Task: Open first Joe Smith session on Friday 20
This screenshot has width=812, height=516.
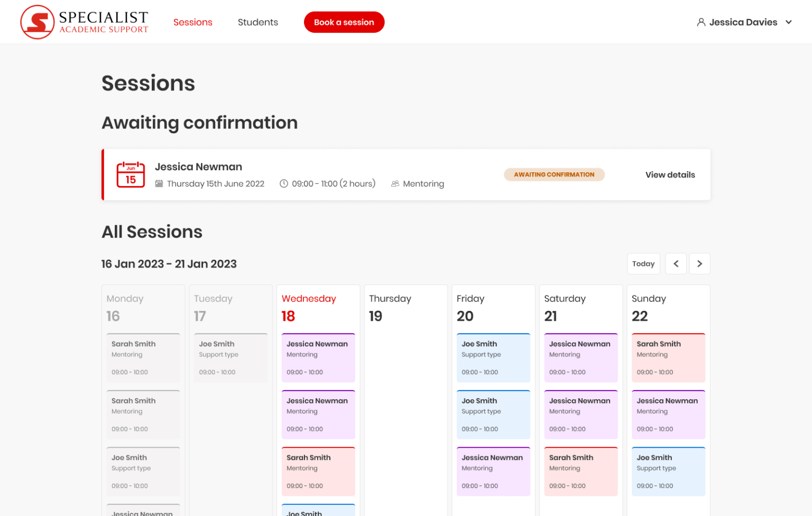Action: coord(493,358)
